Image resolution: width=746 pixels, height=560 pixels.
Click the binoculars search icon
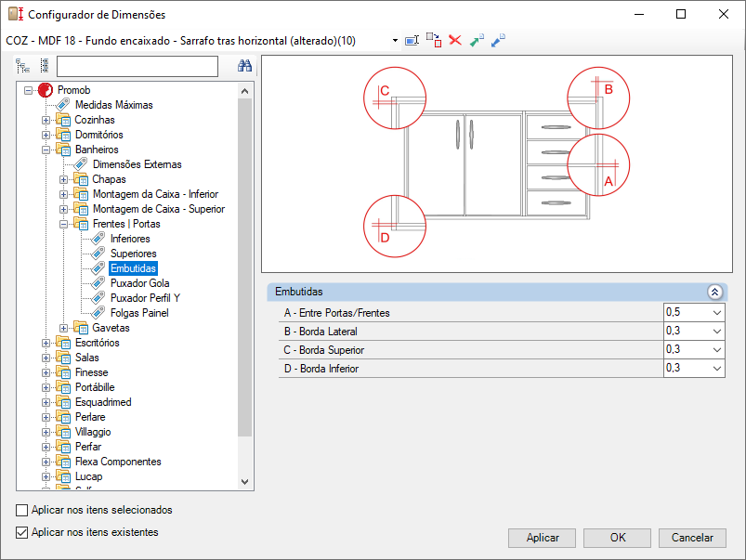pyautogui.click(x=244, y=66)
